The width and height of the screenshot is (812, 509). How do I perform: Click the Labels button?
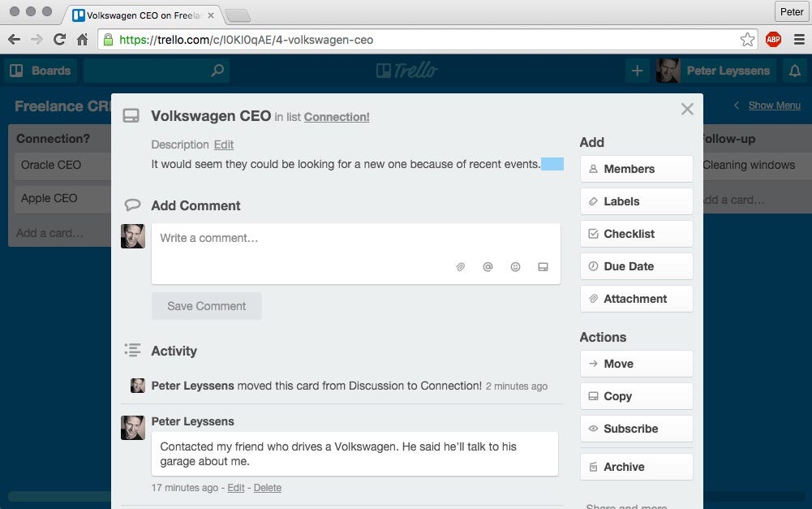[637, 201]
